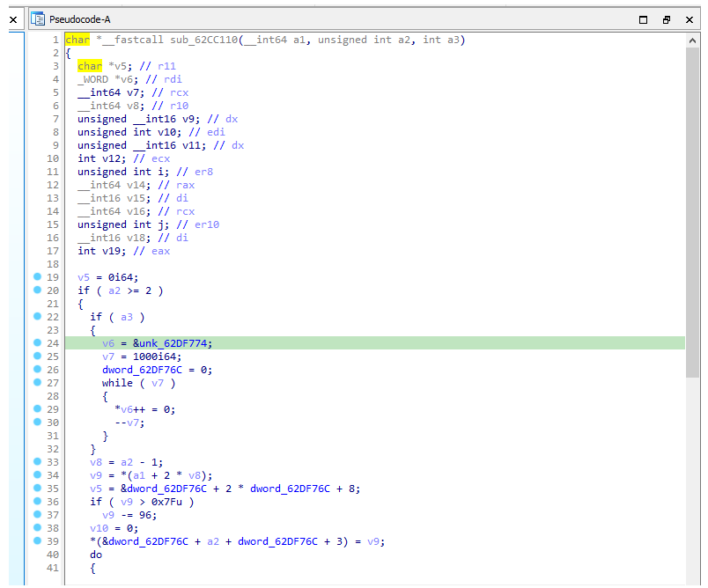This screenshot has height=588, width=708.
Task: Toggle breakpoint dot on line 26
Action: coord(38,369)
